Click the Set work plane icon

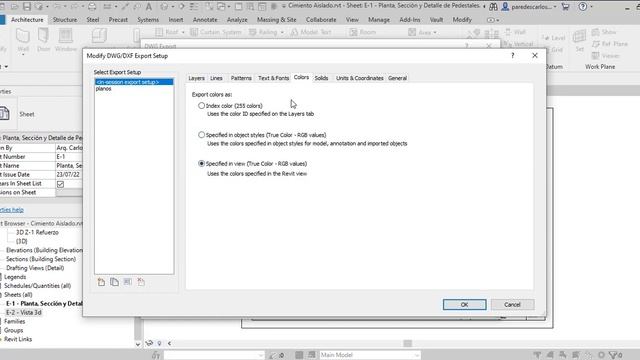coord(579,40)
